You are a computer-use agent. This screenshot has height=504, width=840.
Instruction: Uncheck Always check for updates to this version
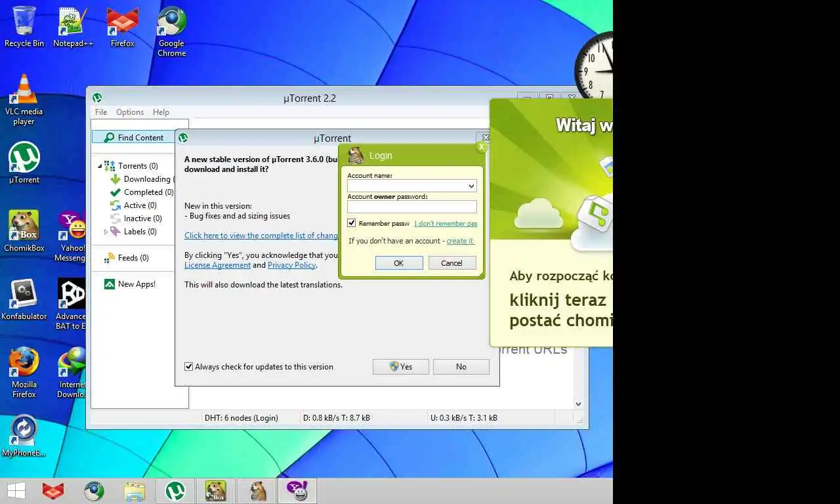(x=189, y=367)
